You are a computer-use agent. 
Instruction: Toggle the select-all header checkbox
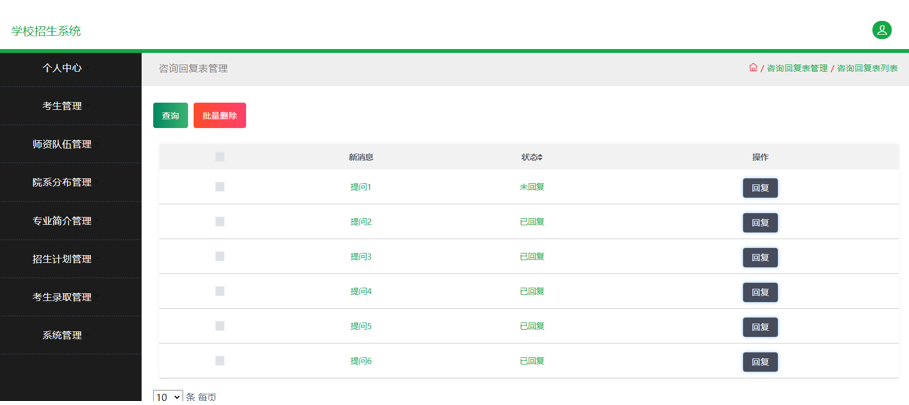[x=220, y=156]
